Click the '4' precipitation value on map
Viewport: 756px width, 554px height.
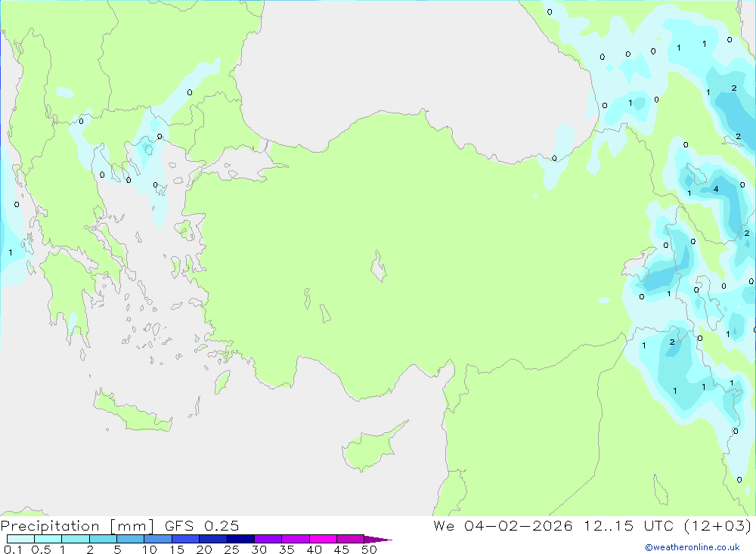(715, 189)
